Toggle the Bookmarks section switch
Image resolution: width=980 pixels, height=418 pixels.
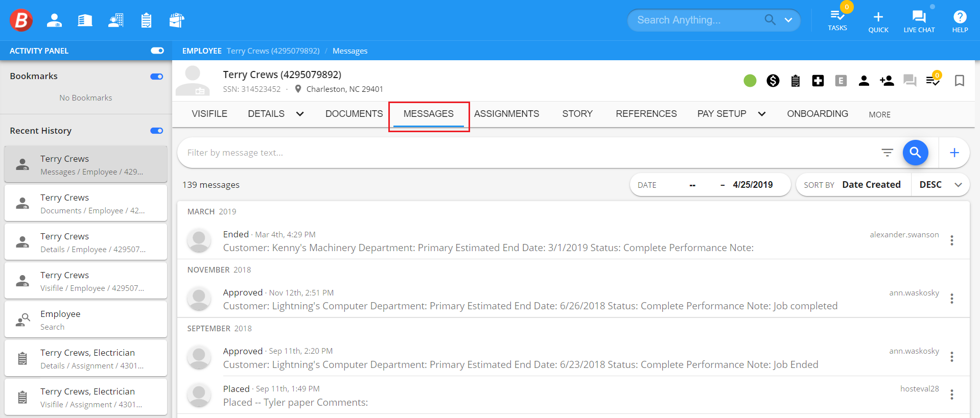pyautogui.click(x=157, y=77)
